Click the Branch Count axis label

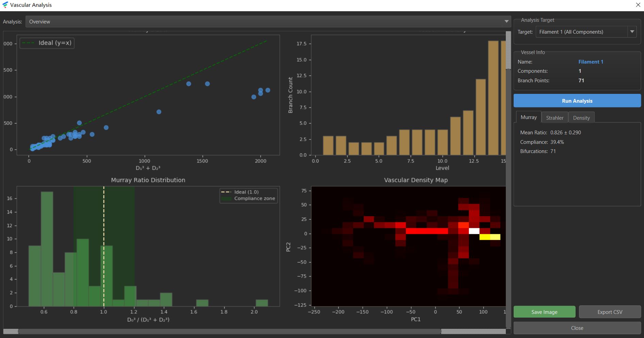pyautogui.click(x=290, y=95)
